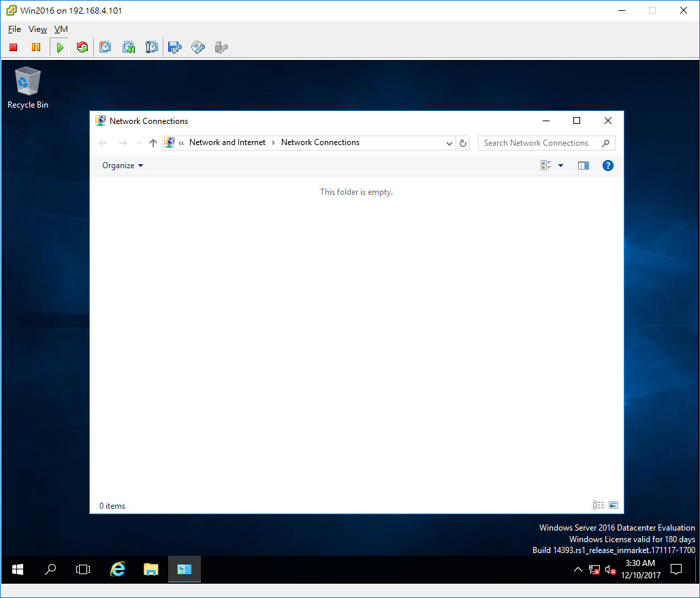Open the Windows Start menu
This screenshot has height=598, width=700.
click(x=18, y=569)
